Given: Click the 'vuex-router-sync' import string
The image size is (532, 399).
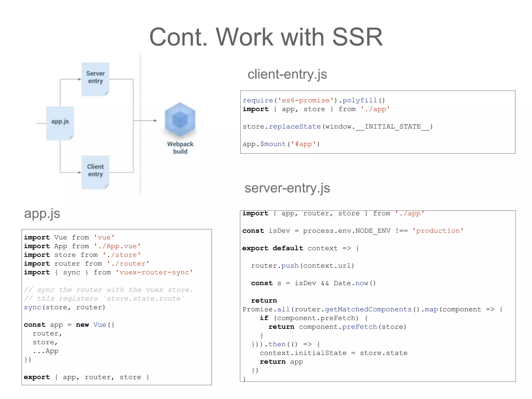Looking at the screenshot, I should click(x=154, y=272).
